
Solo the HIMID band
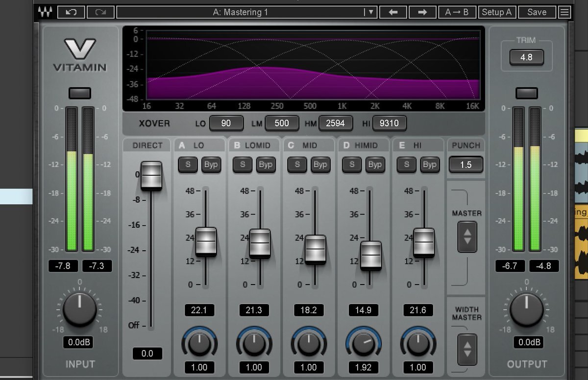click(x=352, y=165)
